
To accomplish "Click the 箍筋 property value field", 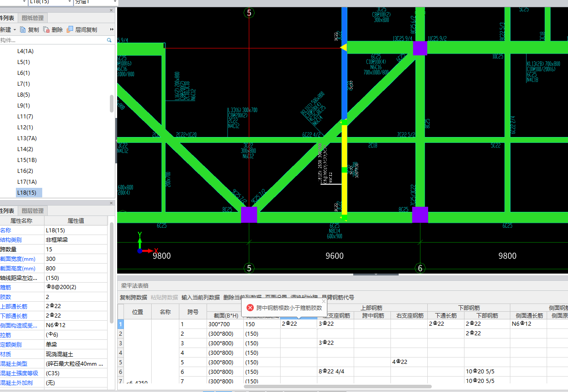I will click(x=76, y=287).
